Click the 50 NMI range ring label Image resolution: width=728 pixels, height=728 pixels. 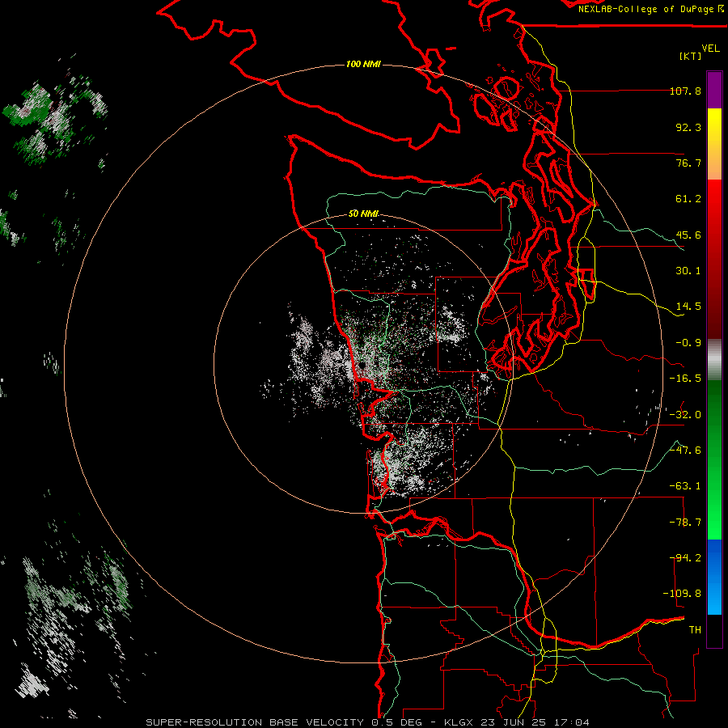tap(363, 214)
